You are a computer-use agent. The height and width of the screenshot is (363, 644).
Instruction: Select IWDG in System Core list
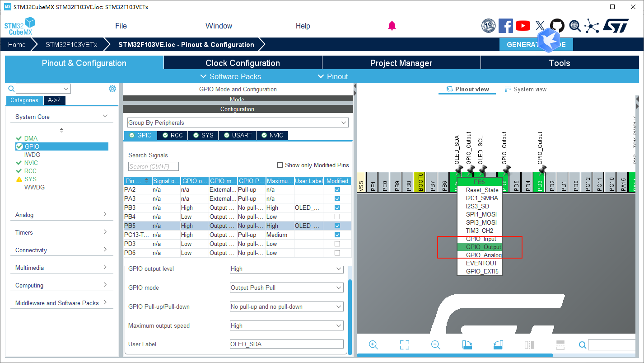(32, 155)
